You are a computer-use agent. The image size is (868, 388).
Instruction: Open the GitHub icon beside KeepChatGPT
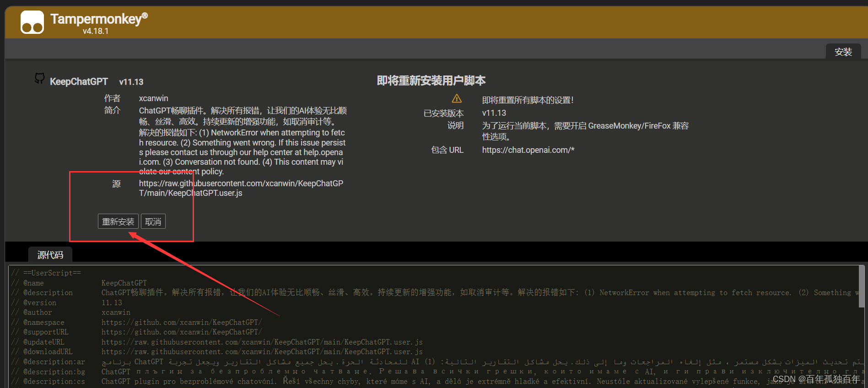40,79
